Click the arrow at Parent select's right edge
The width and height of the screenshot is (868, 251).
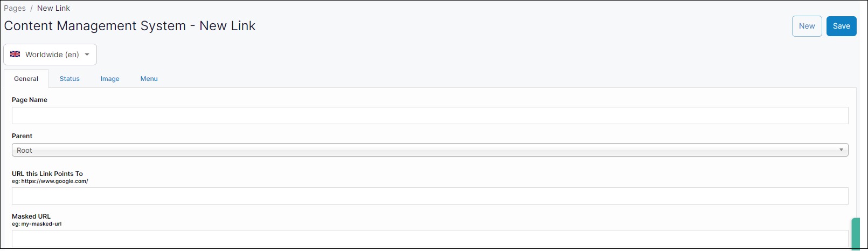[841, 150]
